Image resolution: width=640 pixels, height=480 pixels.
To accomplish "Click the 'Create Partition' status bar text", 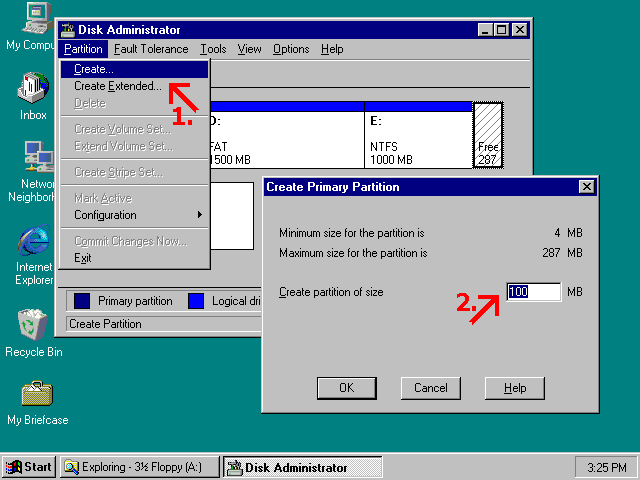I will tap(105, 324).
